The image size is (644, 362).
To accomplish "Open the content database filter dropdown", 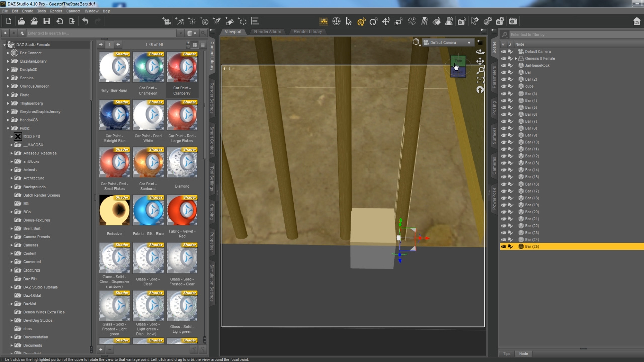I will (x=191, y=33).
